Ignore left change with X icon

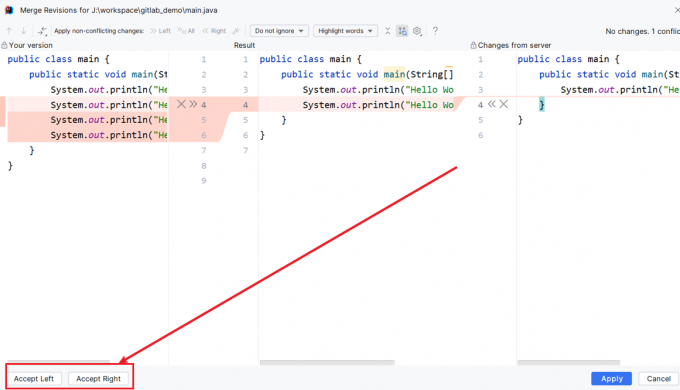click(x=181, y=104)
